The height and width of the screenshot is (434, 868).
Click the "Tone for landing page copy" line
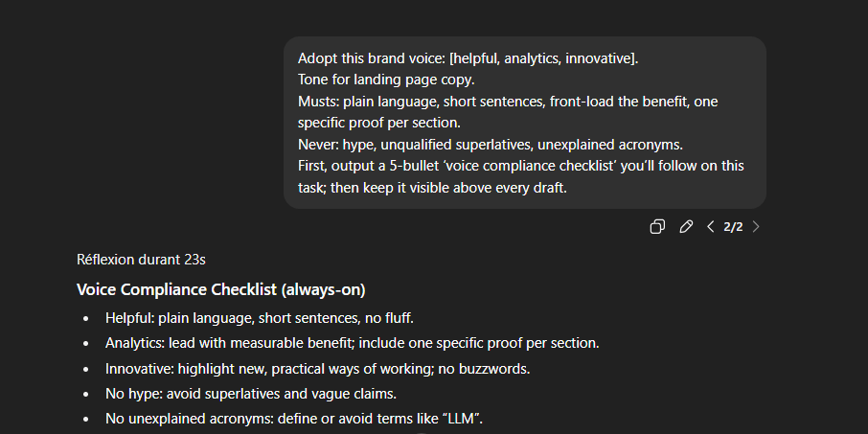386,80
